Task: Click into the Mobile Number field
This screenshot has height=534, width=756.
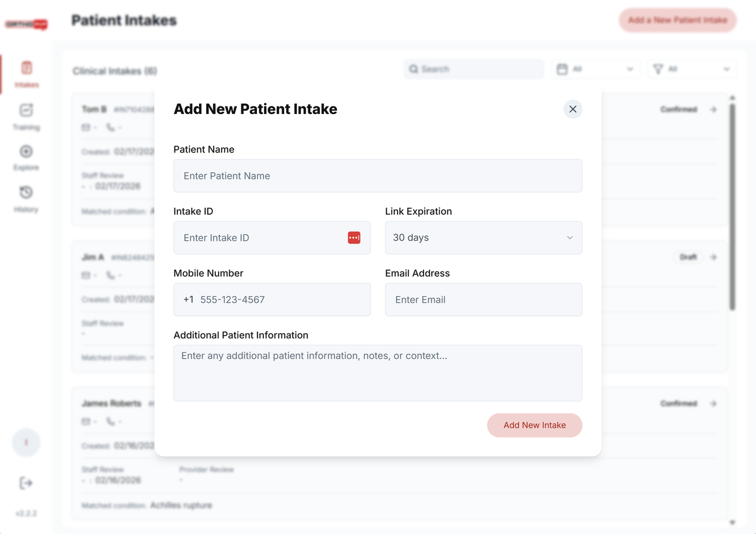Action: click(x=280, y=300)
